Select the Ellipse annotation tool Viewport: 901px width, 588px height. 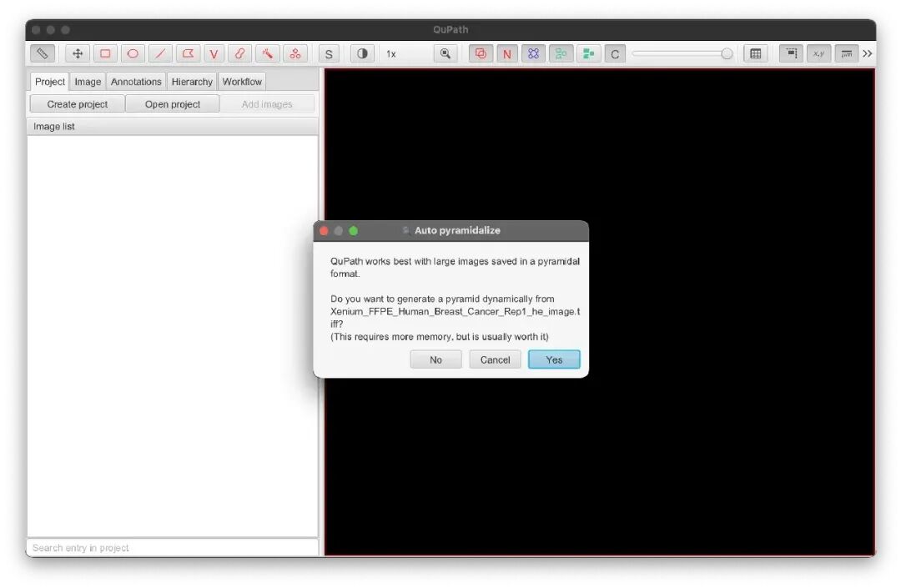tap(133, 53)
